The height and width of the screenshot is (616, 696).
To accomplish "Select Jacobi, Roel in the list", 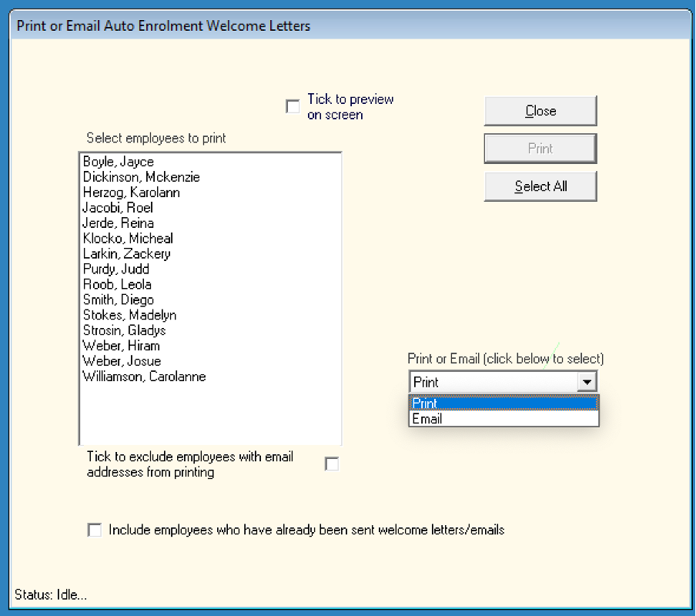I will [x=118, y=208].
